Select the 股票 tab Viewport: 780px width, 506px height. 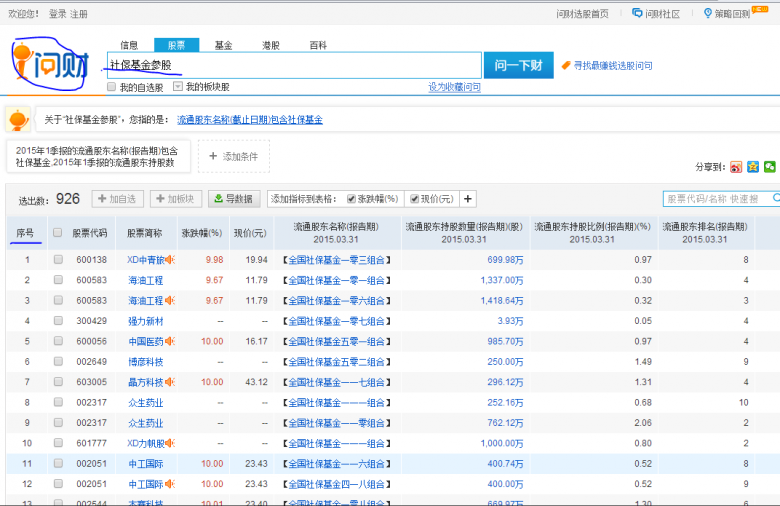pyautogui.click(x=177, y=45)
